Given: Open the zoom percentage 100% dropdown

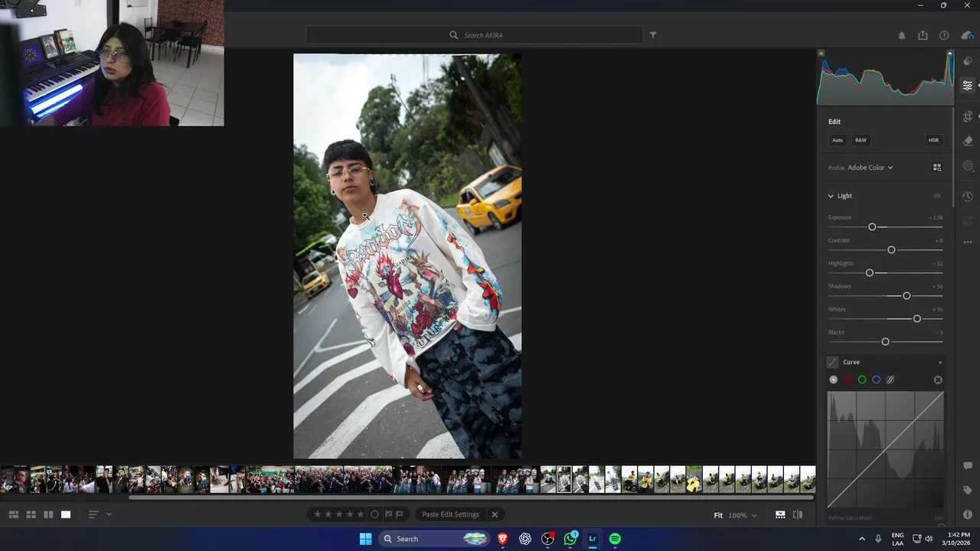Looking at the screenshot, I should click(x=742, y=515).
